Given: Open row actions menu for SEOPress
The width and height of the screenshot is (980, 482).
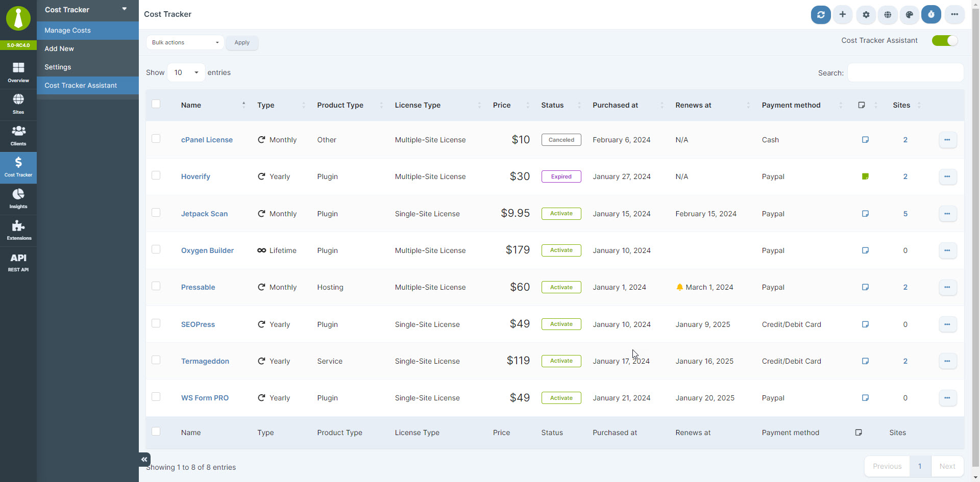Looking at the screenshot, I should 947,324.
